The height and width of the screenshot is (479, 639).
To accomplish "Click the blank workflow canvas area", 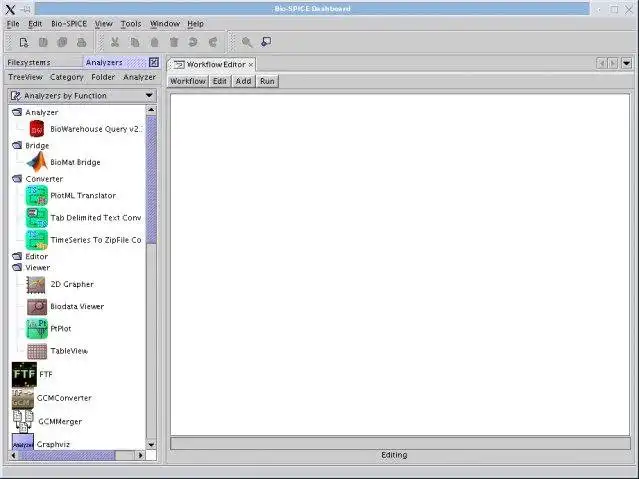I will click(400, 265).
